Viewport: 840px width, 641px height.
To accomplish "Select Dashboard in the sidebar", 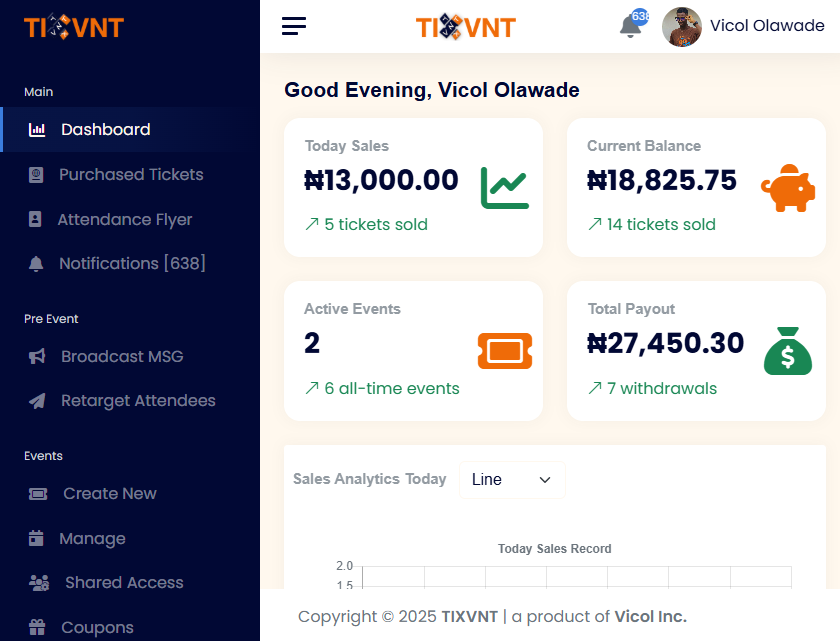I will (x=105, y=130).
